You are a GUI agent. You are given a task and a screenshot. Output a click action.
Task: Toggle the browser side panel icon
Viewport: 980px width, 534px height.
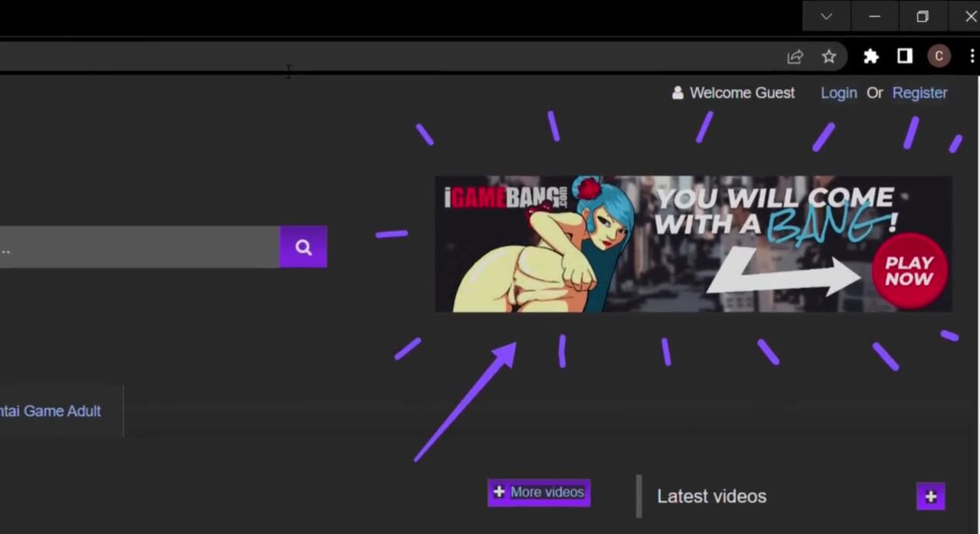click(904, 57)
